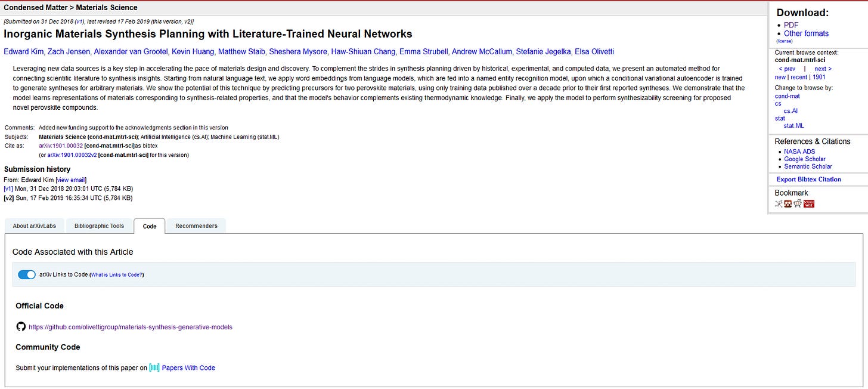
Task: Click the Papers With Code logo icon
Action: coord(154,368)
